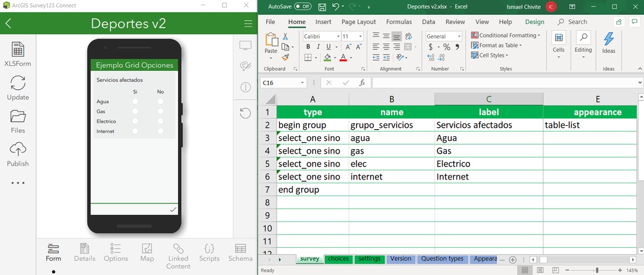Open the Files folder icon
This screenshot has height=275, width=644.
coord(17,116)
